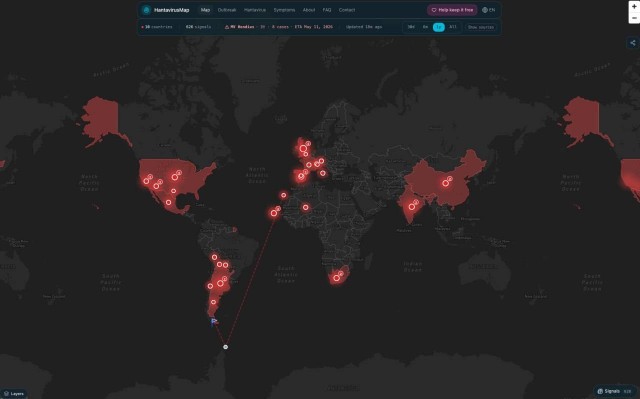640x399 pixels.
Task: Click the signals count stat
Action: point(198,27)
